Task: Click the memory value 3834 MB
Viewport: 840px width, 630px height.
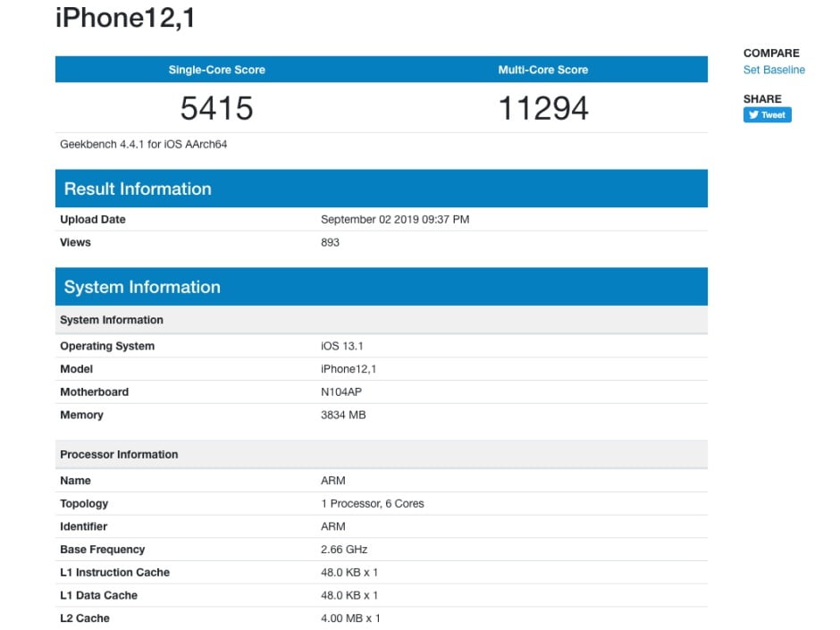Action: click(343, 415)
